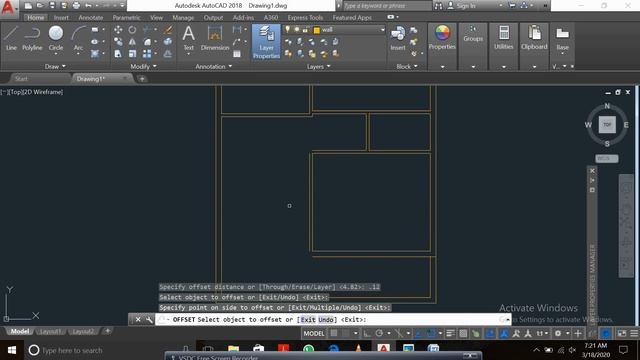
Task: Click the Hatch tool in Draw panel
Action: [x=95, y=53]
